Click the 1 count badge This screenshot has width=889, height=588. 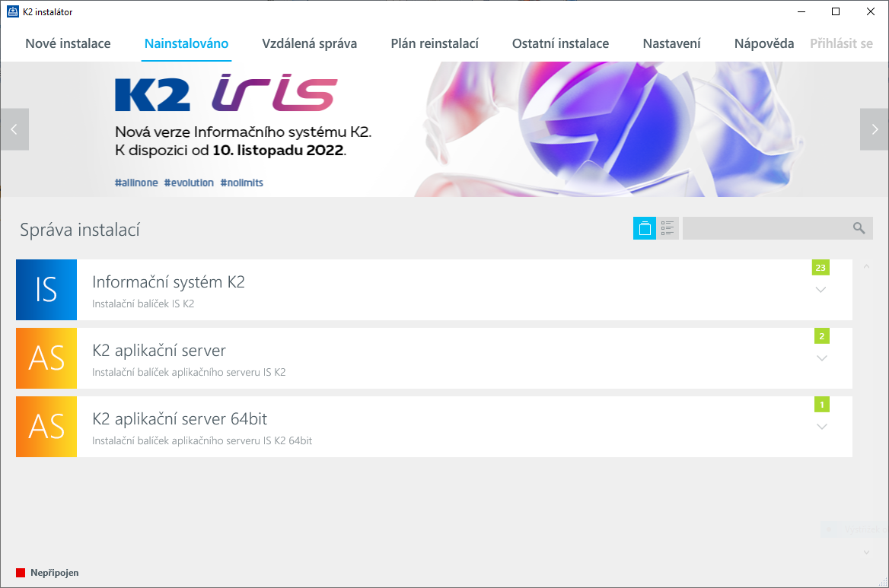(x=821, y=405)
